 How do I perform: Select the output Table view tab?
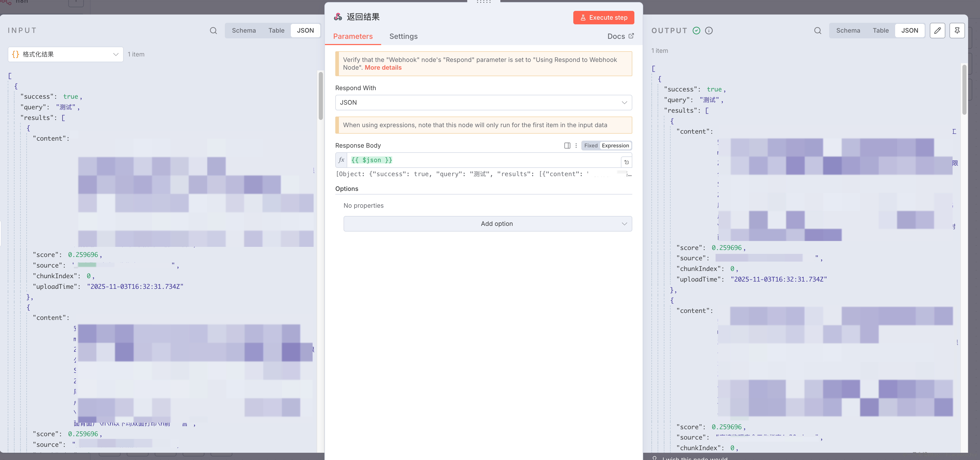[x=880, y=31]
